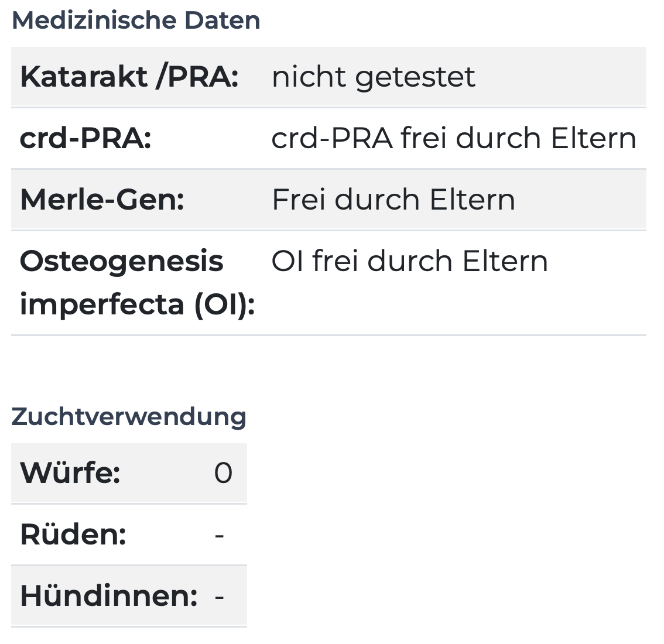This screenshot has width=664, height=644.
Task: Select the crd-PRA label
Action: tap(85, 139)
